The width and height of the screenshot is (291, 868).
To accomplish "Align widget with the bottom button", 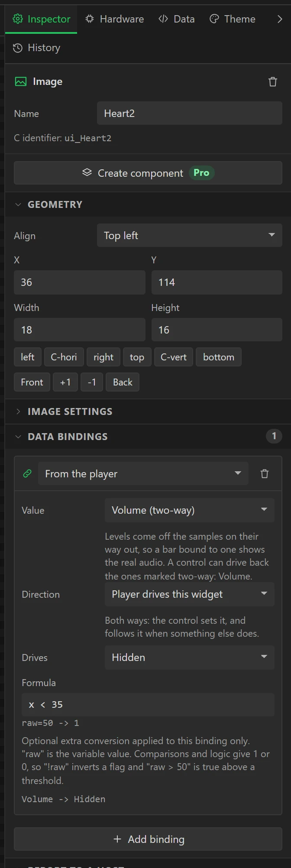I will (x=219, y=357).
